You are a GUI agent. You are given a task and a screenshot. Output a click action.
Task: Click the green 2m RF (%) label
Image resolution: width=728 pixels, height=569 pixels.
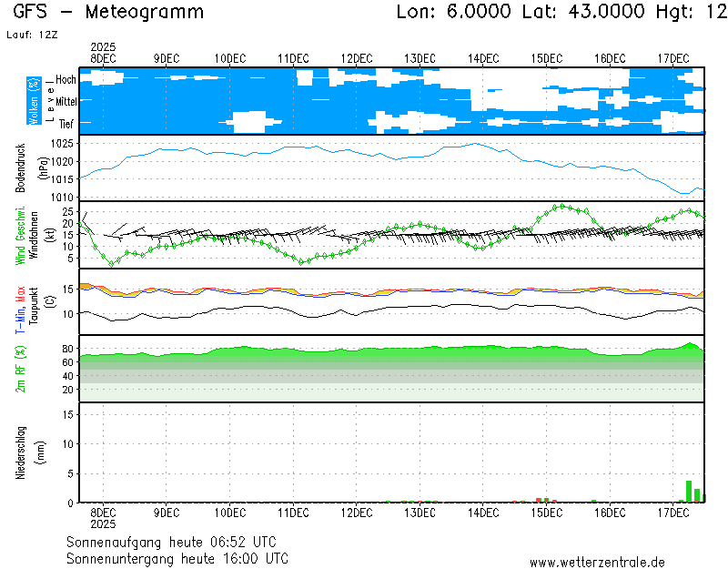(x=20, y=369)
